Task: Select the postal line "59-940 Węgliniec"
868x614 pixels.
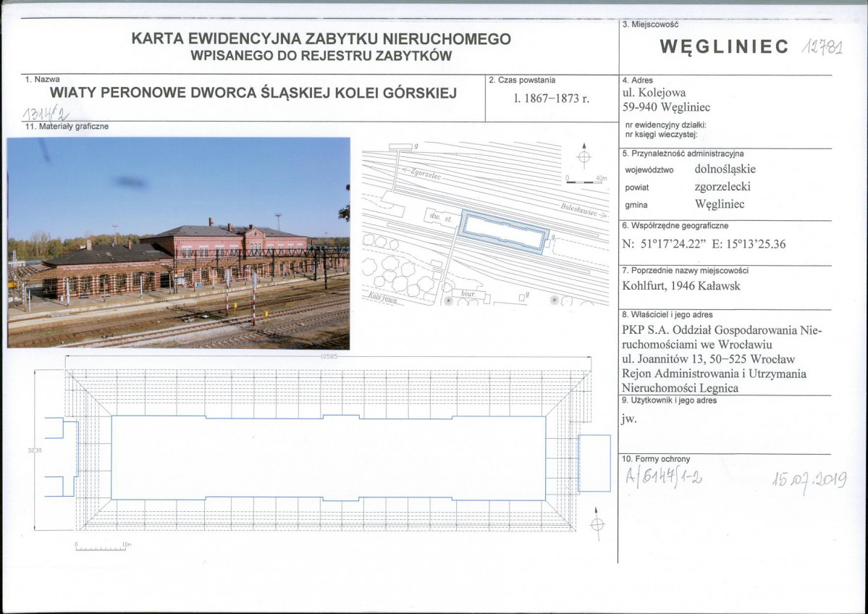Action: (667, 107)
